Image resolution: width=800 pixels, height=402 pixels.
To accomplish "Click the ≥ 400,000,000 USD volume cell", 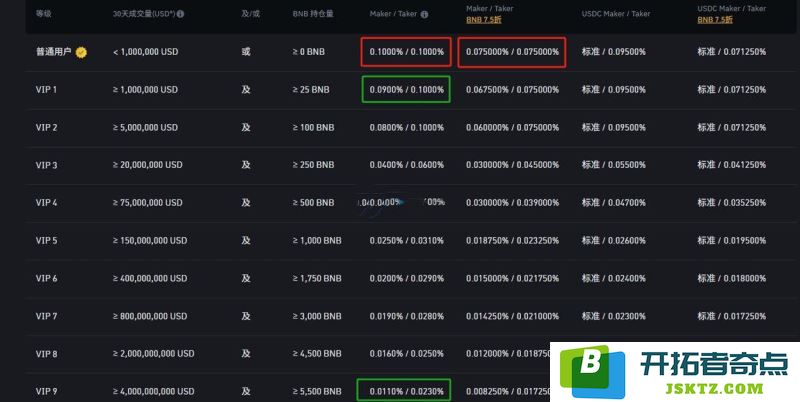I will click(150, 278).
